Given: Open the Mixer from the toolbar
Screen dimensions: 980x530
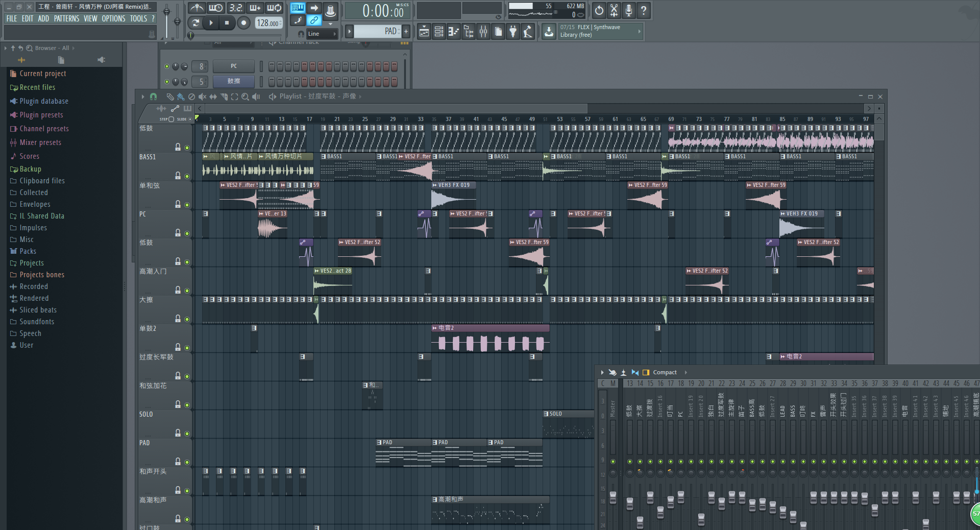Looking at the screenshot, I should coord(483,32).
